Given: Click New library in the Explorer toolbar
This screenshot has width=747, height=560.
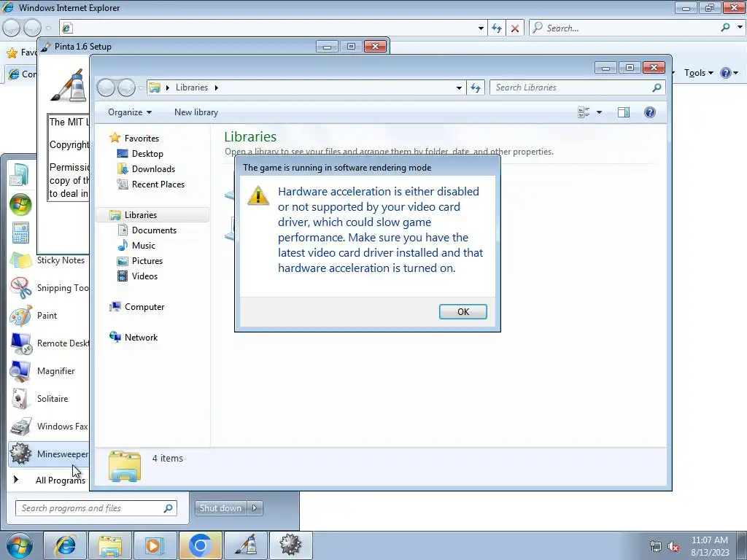Looking at the screenshot, I should pyautogui.click(x=196, y=112).
